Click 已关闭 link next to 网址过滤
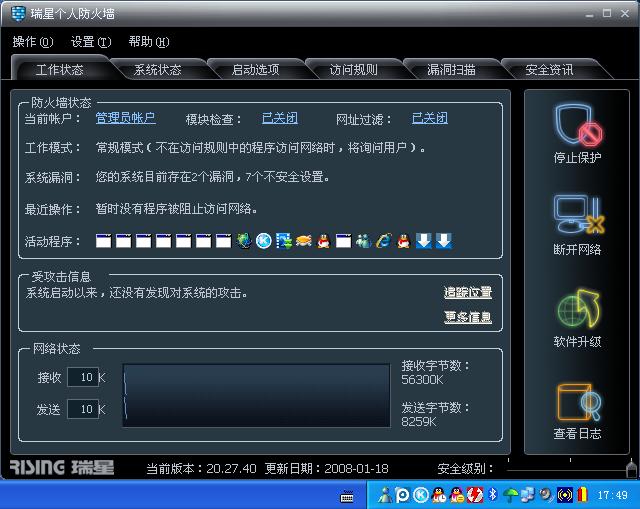 pos(430,118)
